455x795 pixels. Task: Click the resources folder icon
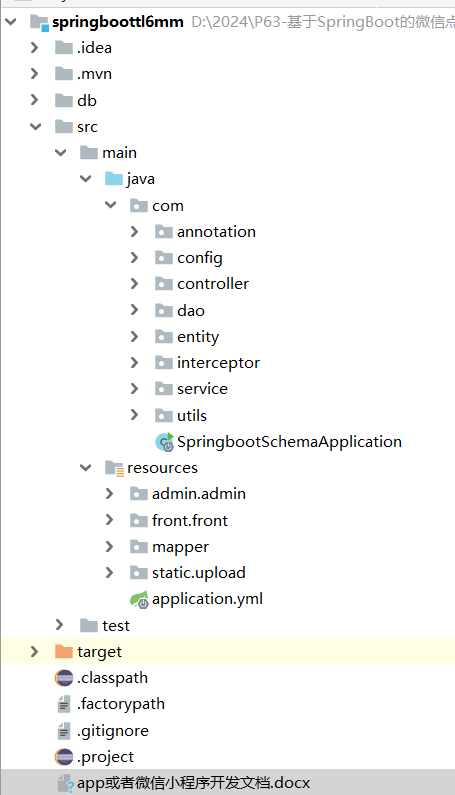114,468
